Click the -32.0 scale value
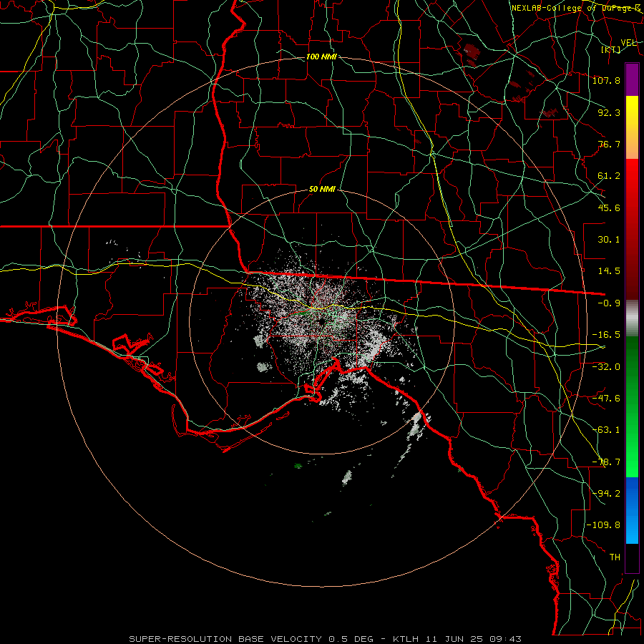This screenshot has width=644, height=644. pyautogui.click(x=606, y=367)
